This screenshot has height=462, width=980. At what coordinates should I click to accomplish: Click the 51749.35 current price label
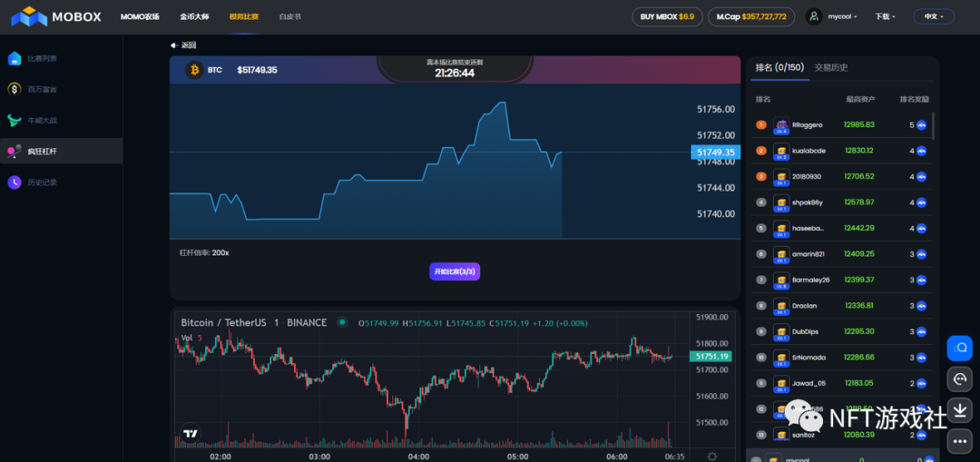(x=716, y=152)
